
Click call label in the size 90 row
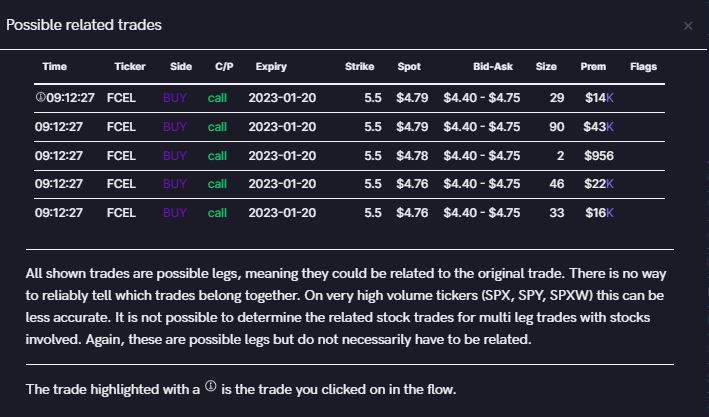click(218, 127)
